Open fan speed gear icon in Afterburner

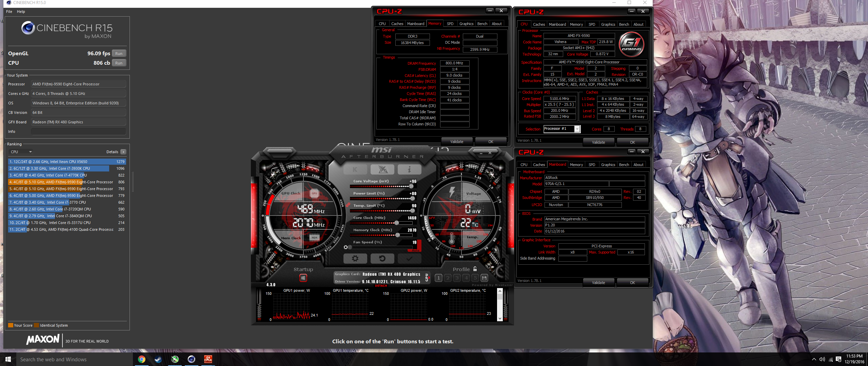coord(346,247)
